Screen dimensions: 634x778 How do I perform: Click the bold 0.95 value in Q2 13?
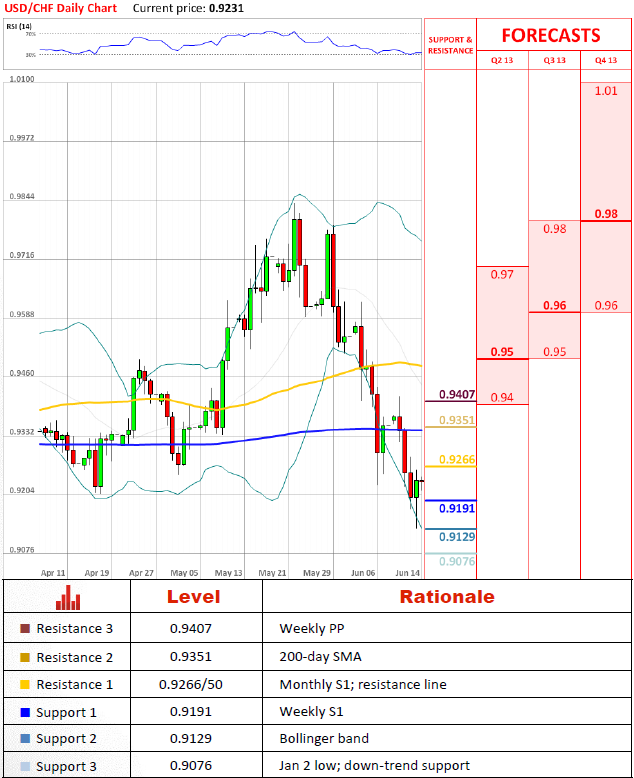(502, 352)
